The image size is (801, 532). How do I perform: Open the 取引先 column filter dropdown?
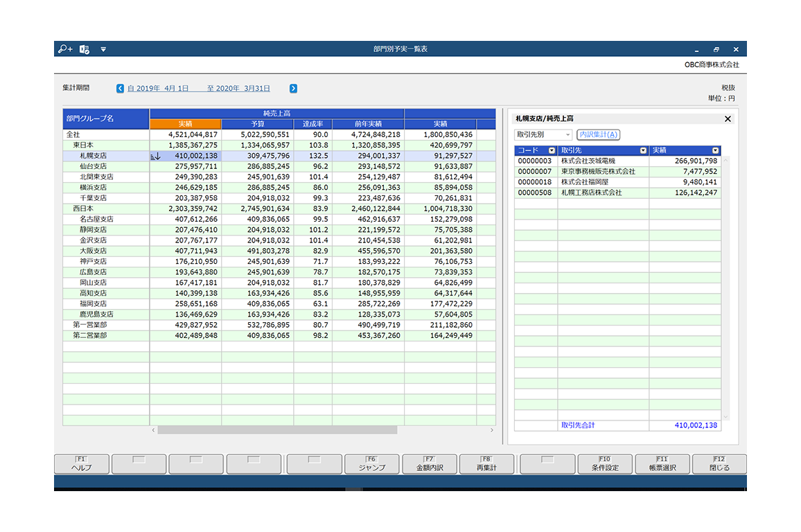(x=643, y=150)
